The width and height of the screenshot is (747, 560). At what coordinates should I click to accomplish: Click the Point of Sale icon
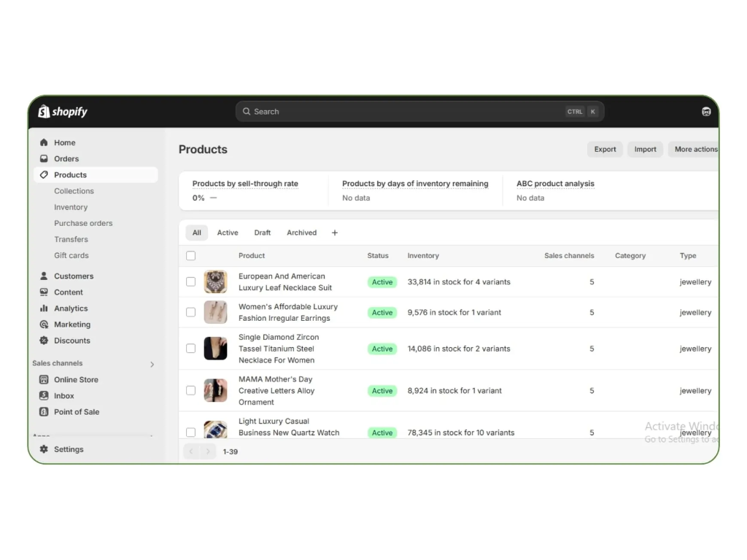[44, 412]
